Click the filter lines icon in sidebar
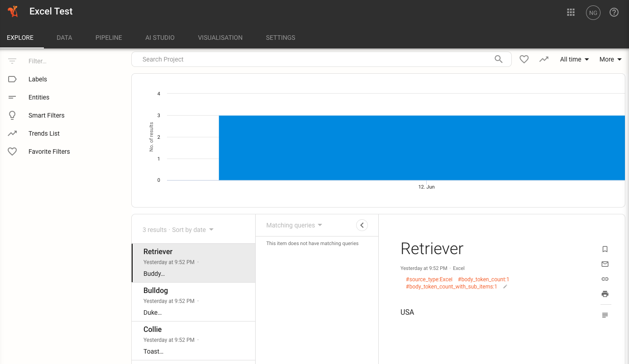This screenshot has height=364, width=629. (12, 61)
